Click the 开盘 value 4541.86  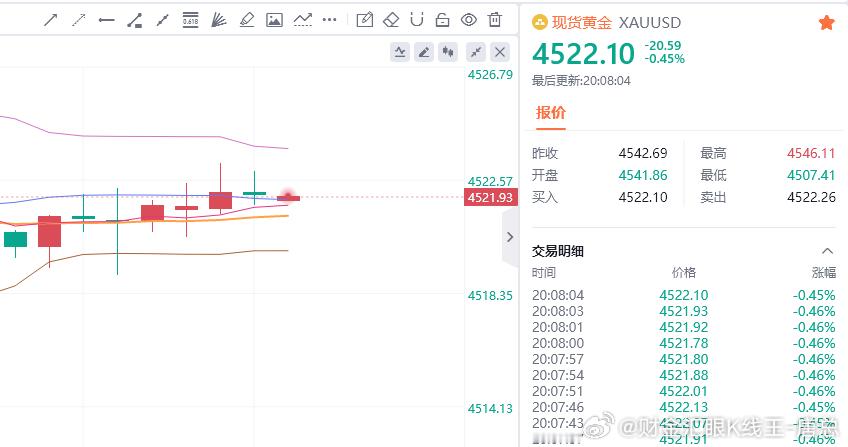point(643,175)
